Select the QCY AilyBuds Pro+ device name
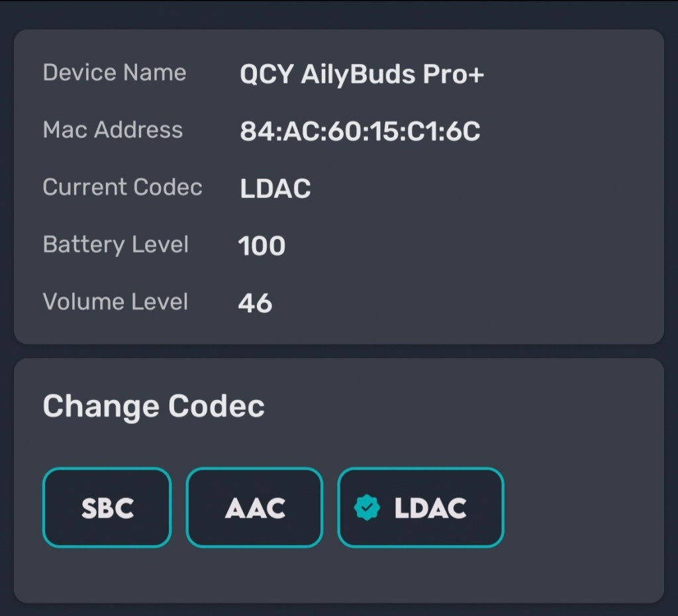This screenshot has height=616, width=678. (x=362, y=75)
